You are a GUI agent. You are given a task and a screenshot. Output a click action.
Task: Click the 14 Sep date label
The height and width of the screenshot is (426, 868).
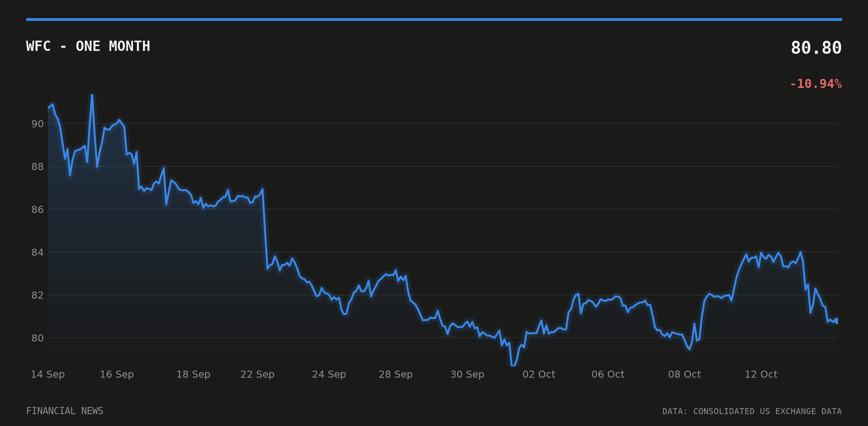click(48, 374)
